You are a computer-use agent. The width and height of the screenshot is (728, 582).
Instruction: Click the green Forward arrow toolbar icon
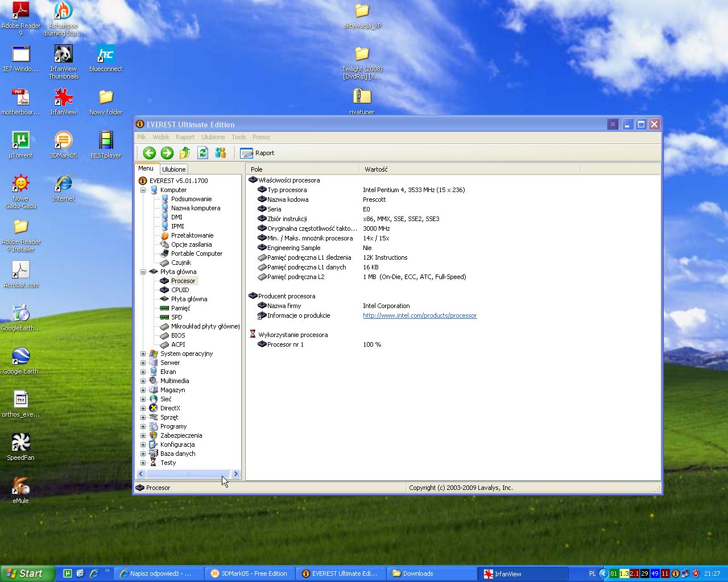pyautogui.click(x=167, y=153)
